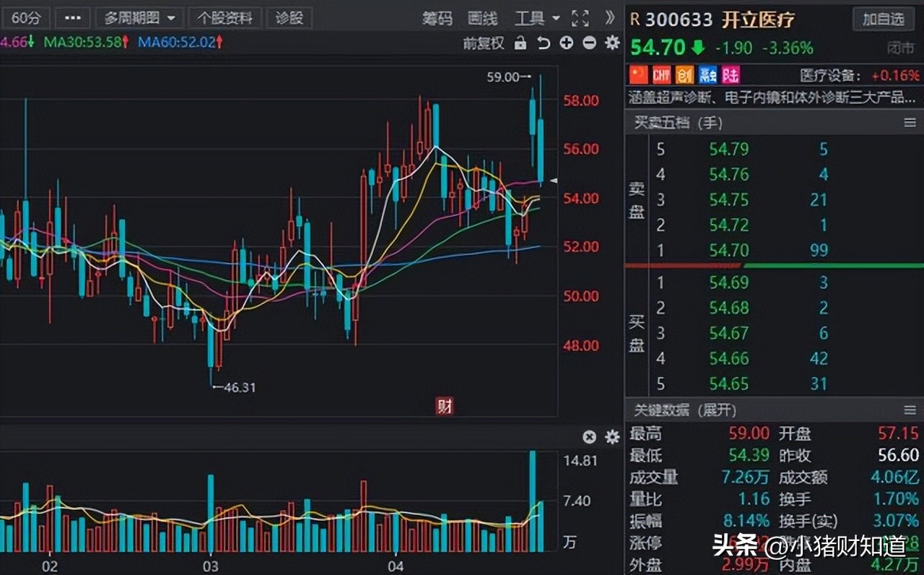Screen dimensions: 924x575
Task: Toggle the chart lock icon
Action: 521,43
